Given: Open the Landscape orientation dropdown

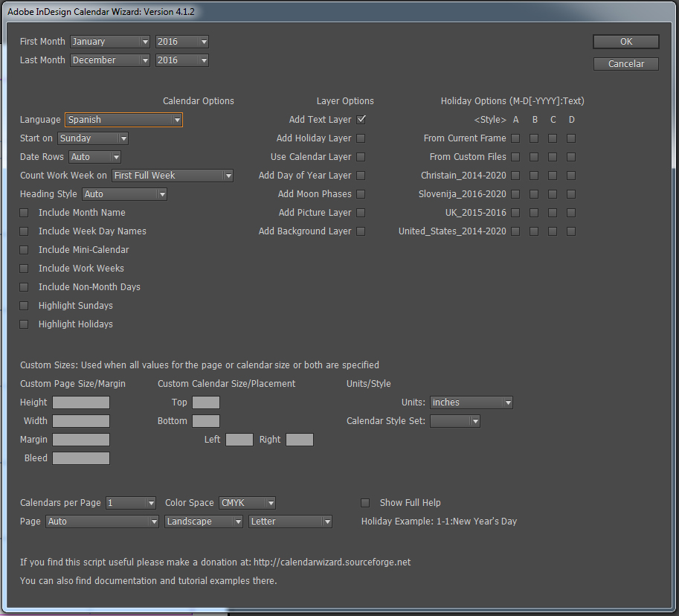Looking at the screenshot, I should (x=204, y=522).
